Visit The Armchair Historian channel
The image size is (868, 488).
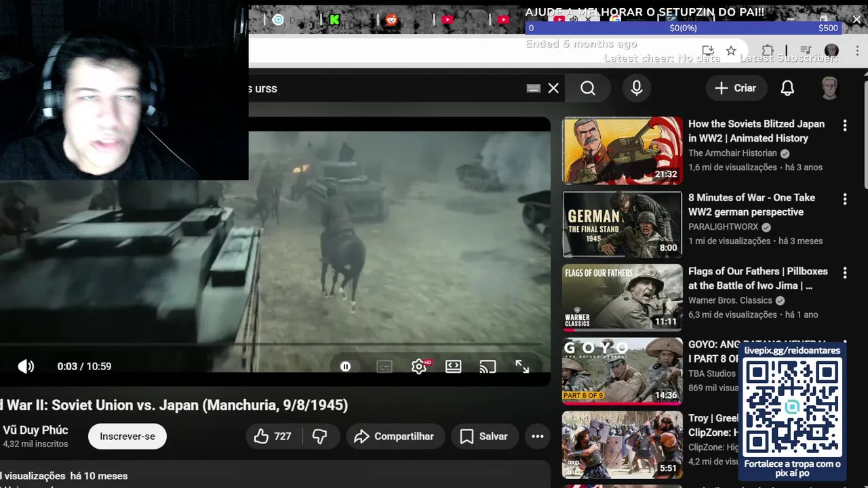point(732,153)
